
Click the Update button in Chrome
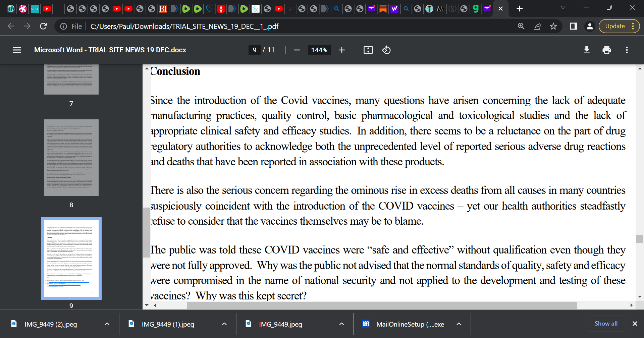click(615, 26)
